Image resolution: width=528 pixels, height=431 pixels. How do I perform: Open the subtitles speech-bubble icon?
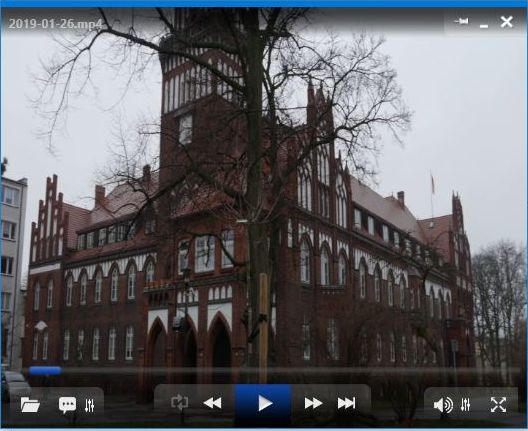tap(67, 405)
